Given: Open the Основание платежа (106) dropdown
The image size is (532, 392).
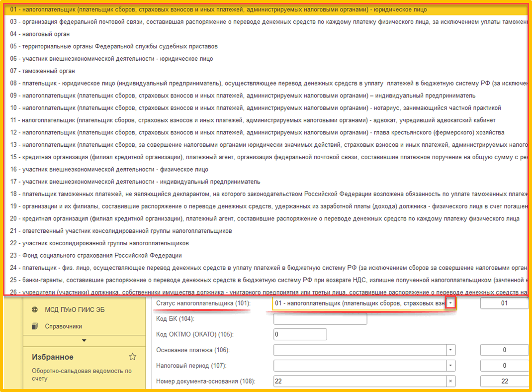Looking at the screenshot, I should click(450, 350).
